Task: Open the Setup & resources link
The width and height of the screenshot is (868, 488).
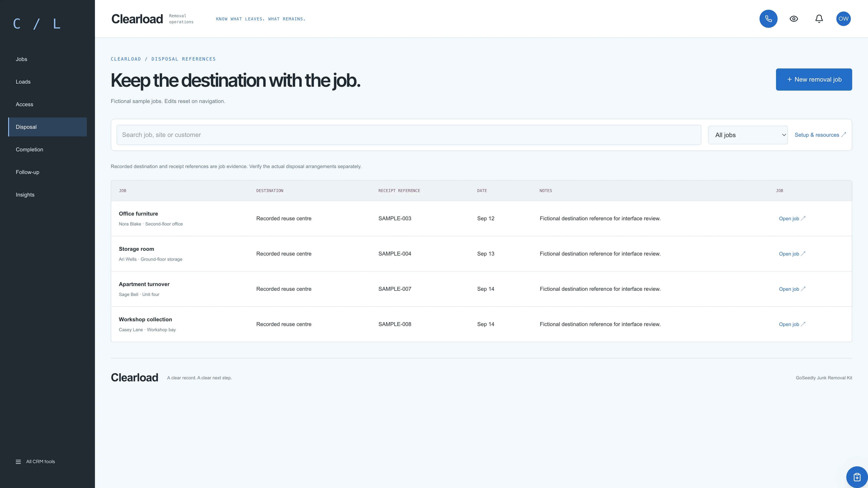Action: [x=820, y=135]
